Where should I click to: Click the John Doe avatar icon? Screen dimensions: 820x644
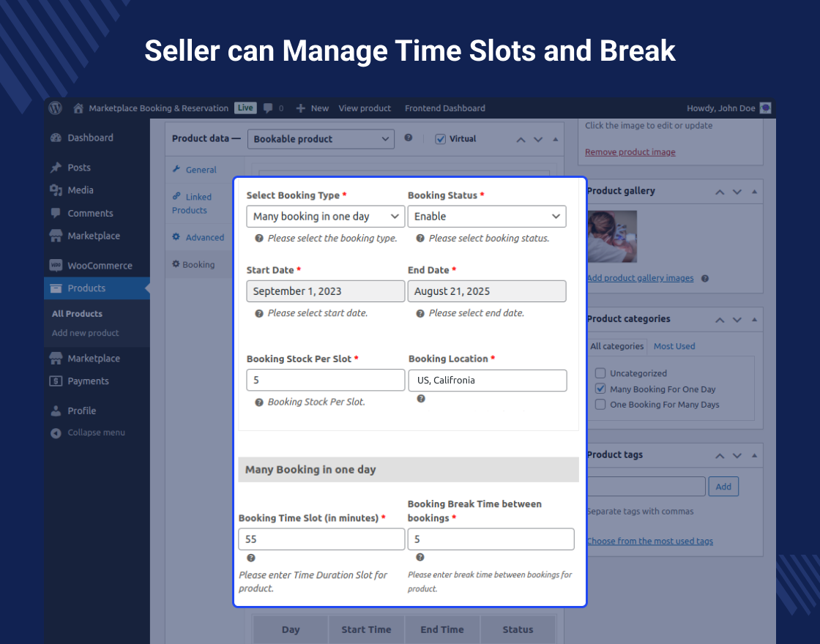click(x=765, y=108)
